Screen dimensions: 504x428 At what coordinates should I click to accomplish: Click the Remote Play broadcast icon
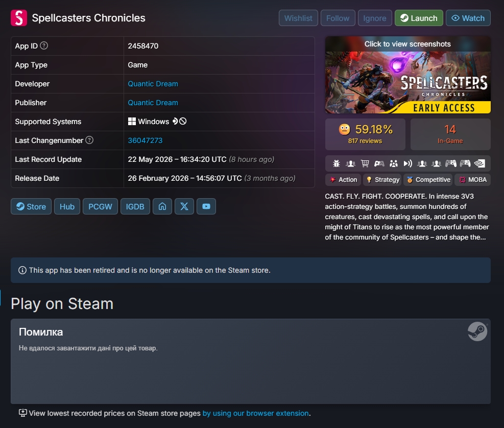[407, 163]
